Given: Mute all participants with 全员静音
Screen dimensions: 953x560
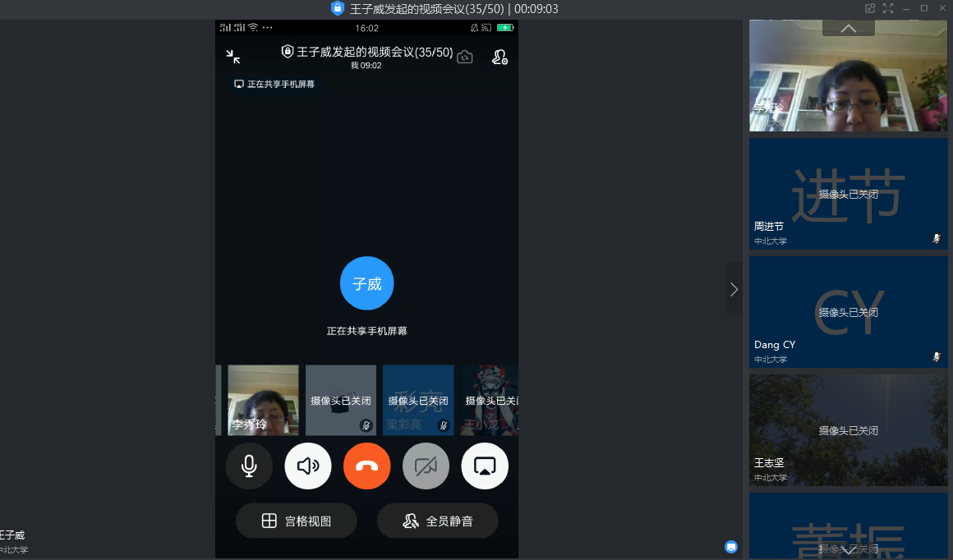Looking at the screenshot, I should (x=437, y=521).
